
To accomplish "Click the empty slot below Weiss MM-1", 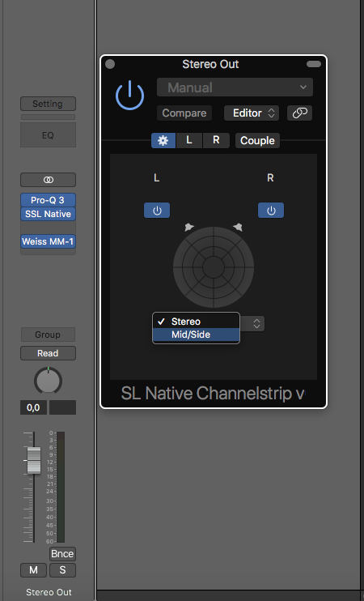I will 48,252.
